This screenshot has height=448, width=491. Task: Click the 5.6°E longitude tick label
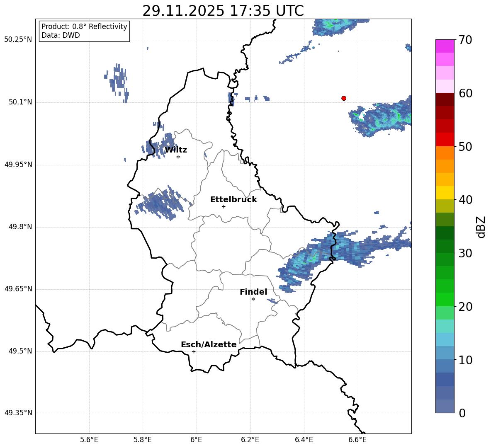coord(89,440)
